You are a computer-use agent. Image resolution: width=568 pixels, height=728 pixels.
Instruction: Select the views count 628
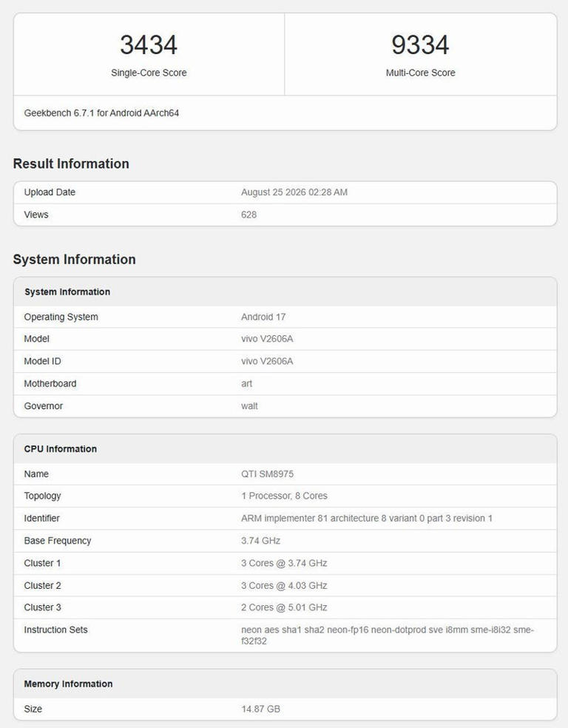[248, 215]
